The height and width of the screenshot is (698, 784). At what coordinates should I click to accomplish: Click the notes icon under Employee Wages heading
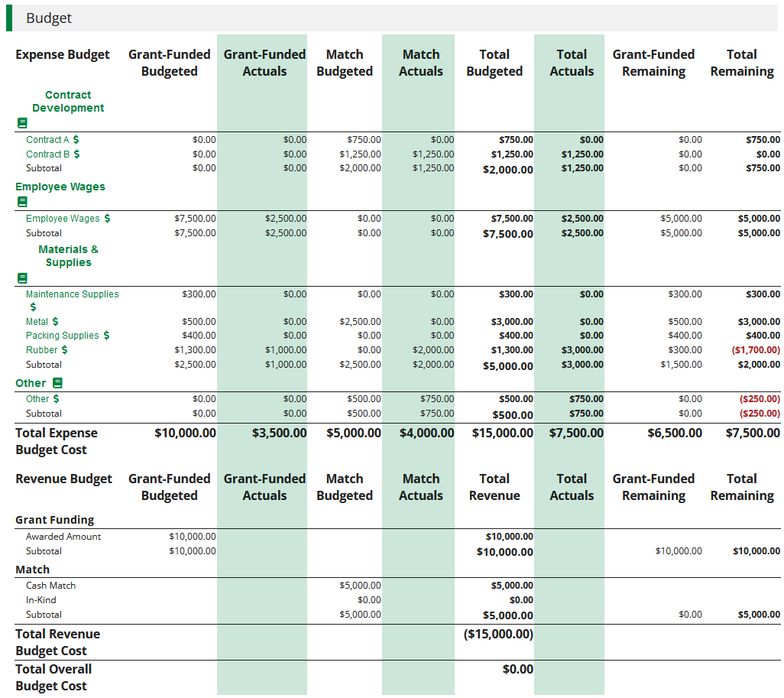point(21,202)
